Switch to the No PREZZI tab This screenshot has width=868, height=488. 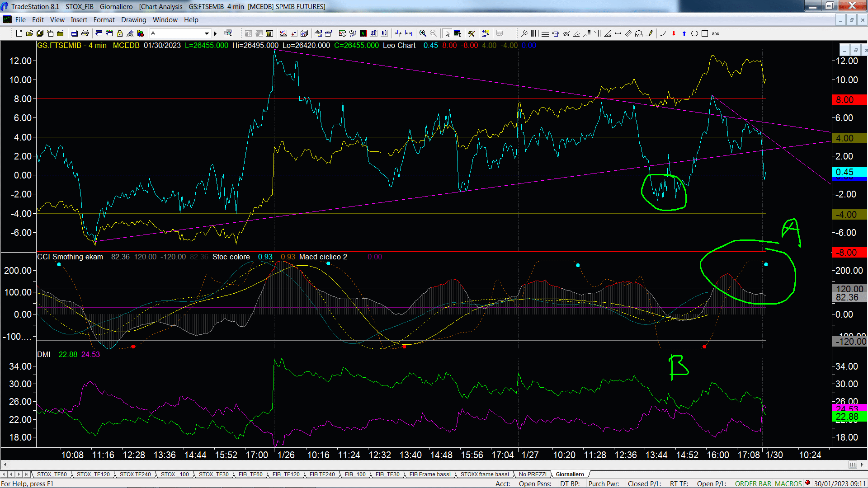pos(533,474)
